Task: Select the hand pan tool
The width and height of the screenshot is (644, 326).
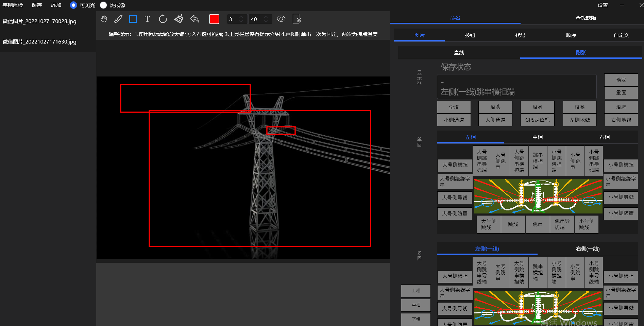Action: coord(104,19)
